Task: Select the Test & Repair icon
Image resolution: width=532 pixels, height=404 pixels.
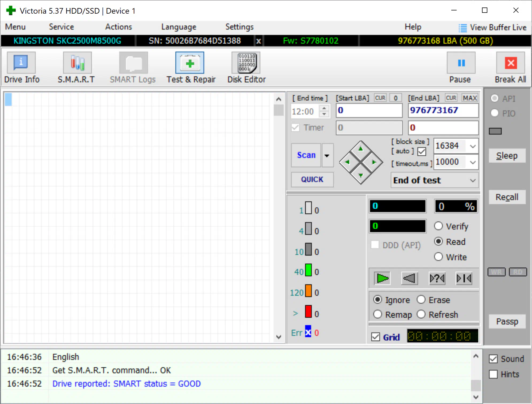Action: point(190,63)
